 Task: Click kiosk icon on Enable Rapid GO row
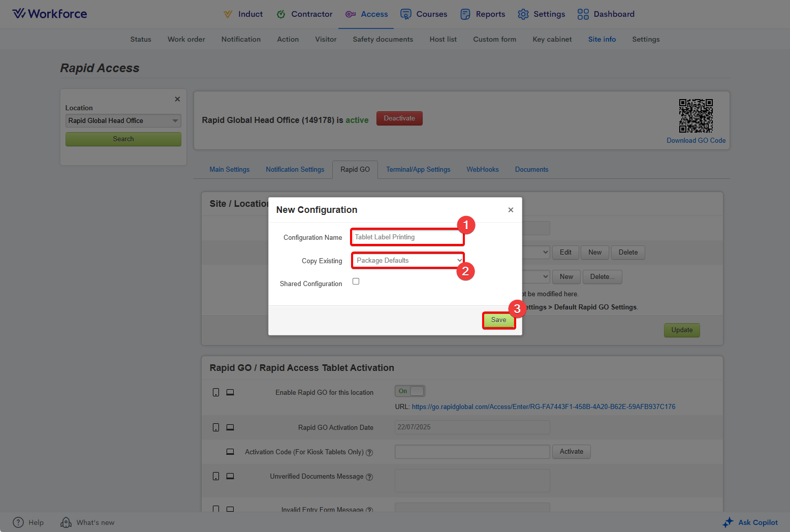click(230, 392)
